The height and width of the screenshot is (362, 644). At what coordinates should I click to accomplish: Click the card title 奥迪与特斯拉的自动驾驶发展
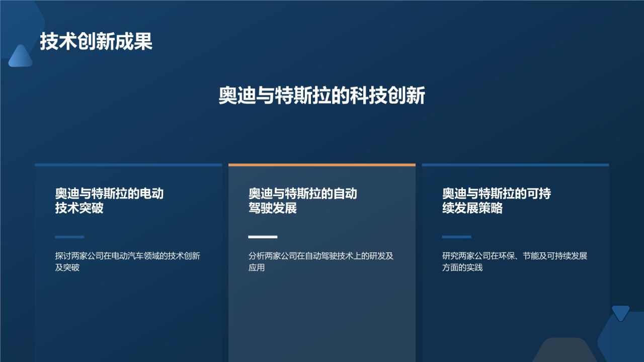pos(303,201)
